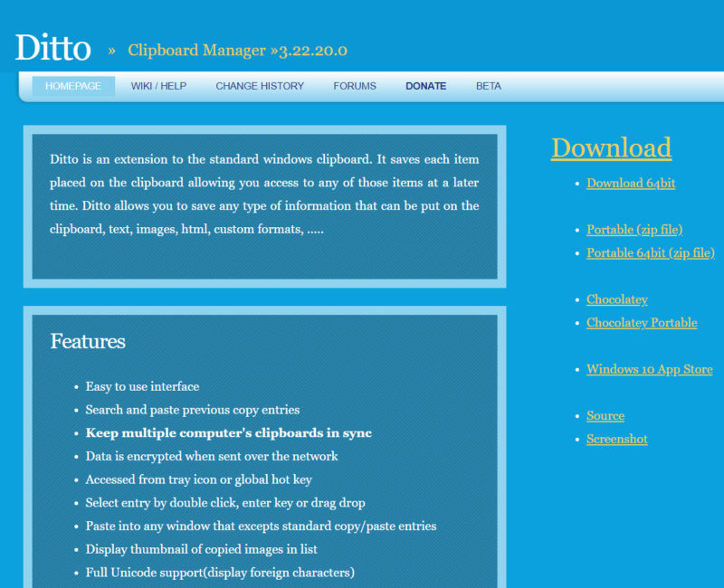The width and height of the screenshot is (724, 588).
Task: Get the Portable 64bit zip download
Action: [x=651, y=253]
